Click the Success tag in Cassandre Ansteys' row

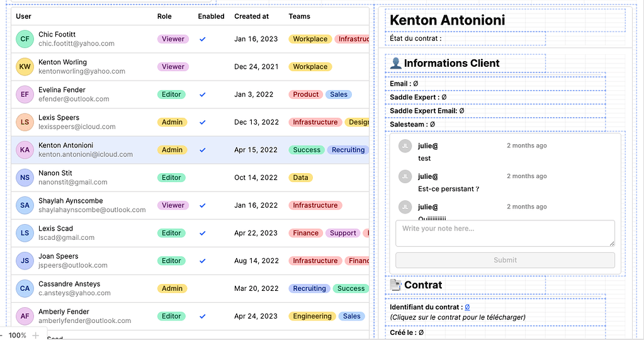(x=351, y=288)
